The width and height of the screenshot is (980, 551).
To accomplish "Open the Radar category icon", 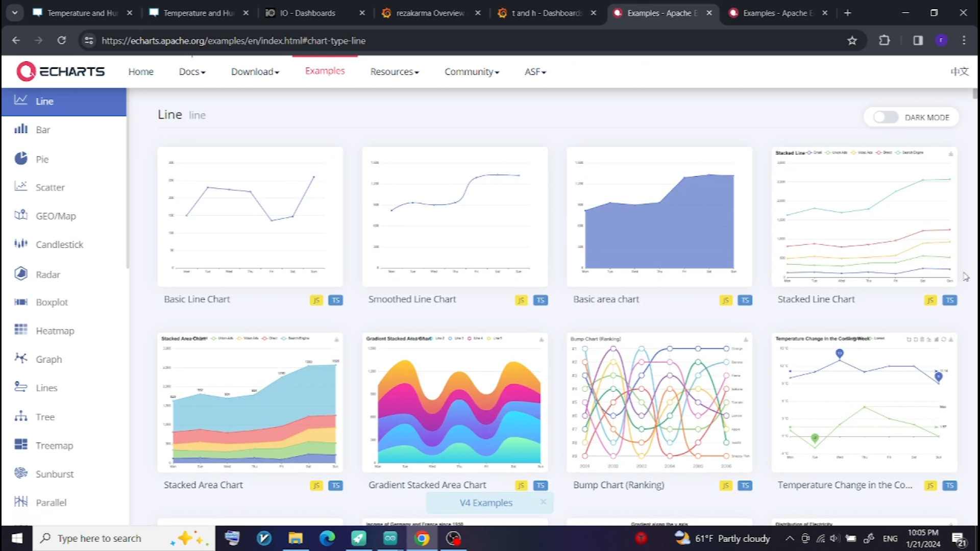I will (x=20, y=274).
